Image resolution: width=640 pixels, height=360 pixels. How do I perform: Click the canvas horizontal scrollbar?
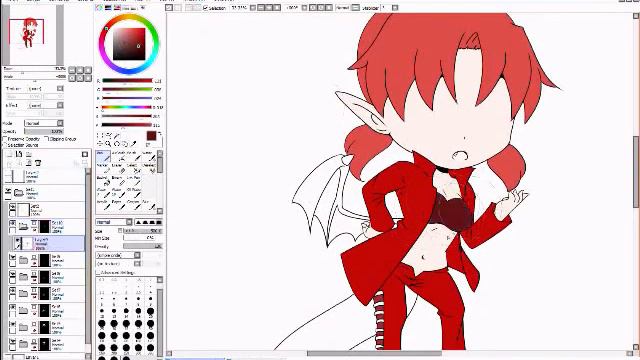click(x=374, y=353)
